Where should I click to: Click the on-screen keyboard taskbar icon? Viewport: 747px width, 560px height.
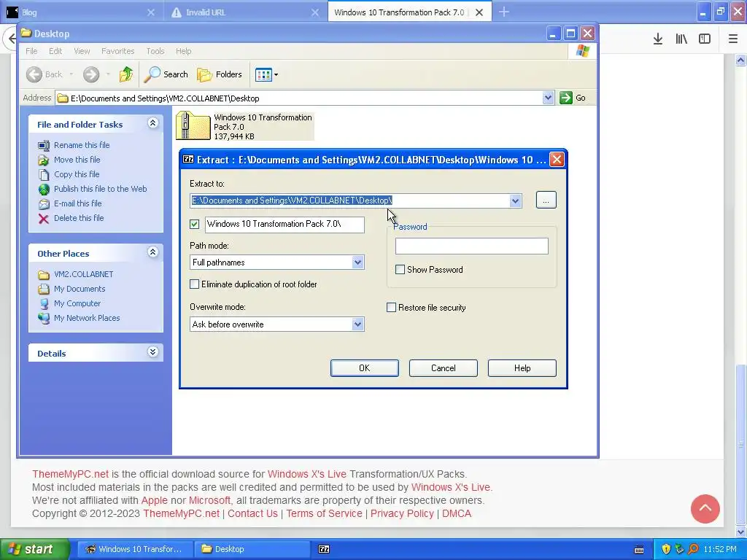[639, 550]
